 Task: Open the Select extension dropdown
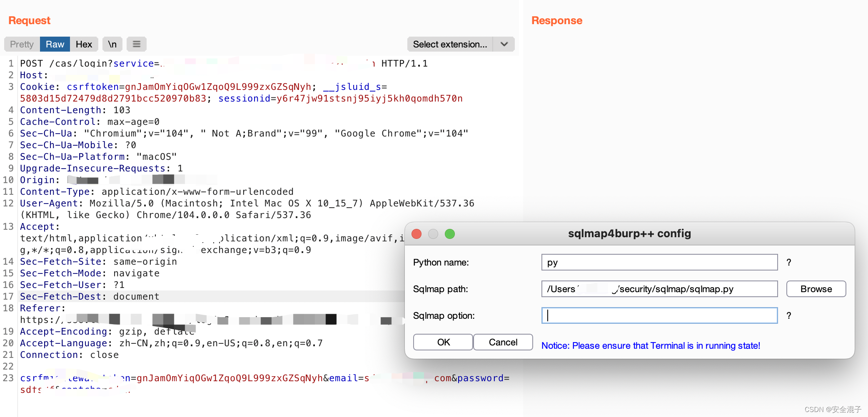(x=450, y=44)
